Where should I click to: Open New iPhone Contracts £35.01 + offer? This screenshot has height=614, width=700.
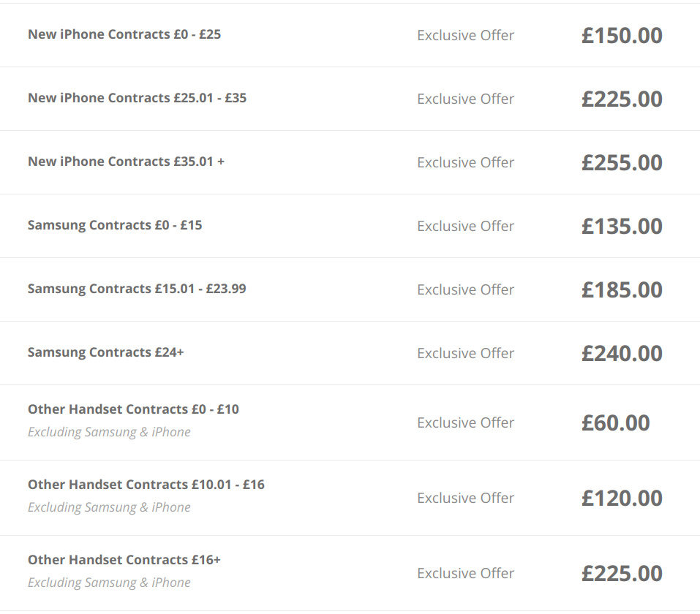click(126, 162)
